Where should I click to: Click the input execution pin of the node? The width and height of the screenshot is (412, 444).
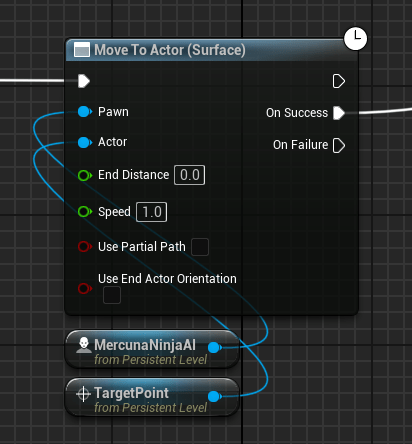tap(84, 81)
